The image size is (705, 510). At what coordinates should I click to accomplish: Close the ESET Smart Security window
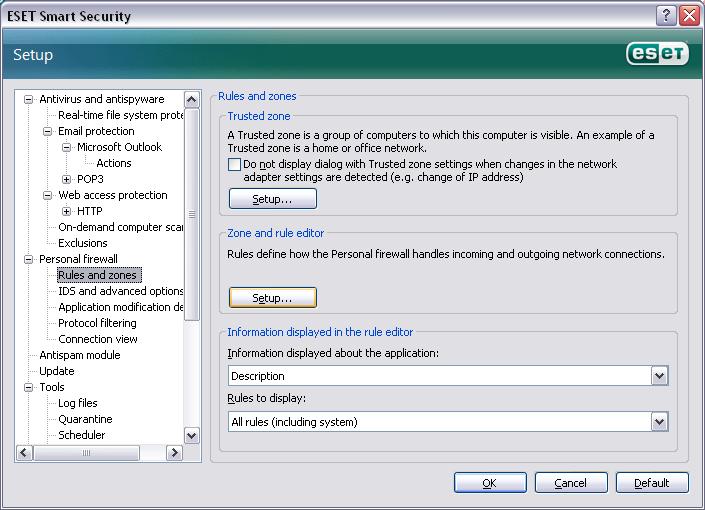click(x=689, y=16)
